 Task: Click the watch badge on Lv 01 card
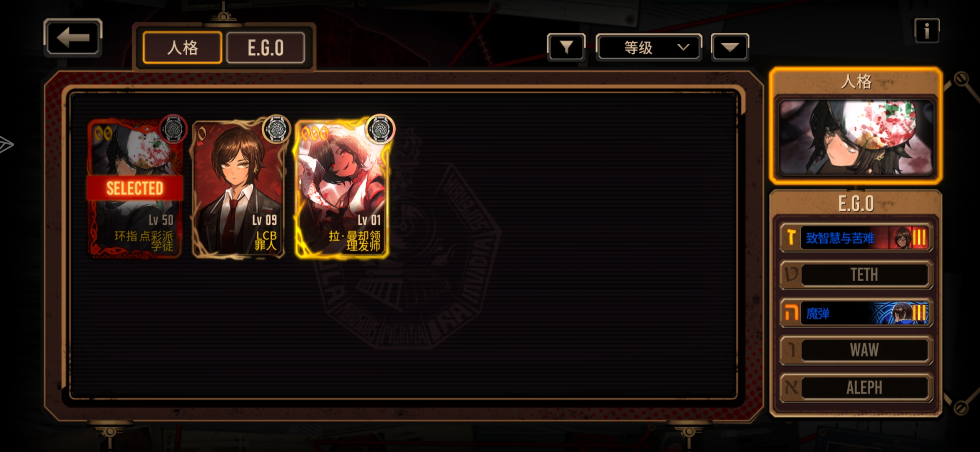(379, 128)
